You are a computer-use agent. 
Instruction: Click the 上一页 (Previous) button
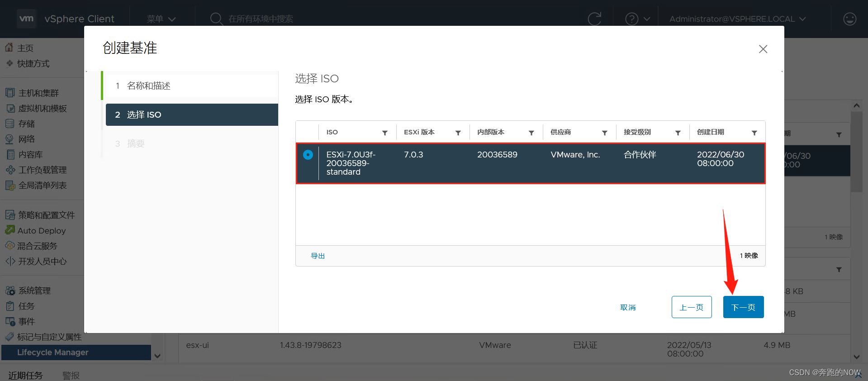pos(692,307)
